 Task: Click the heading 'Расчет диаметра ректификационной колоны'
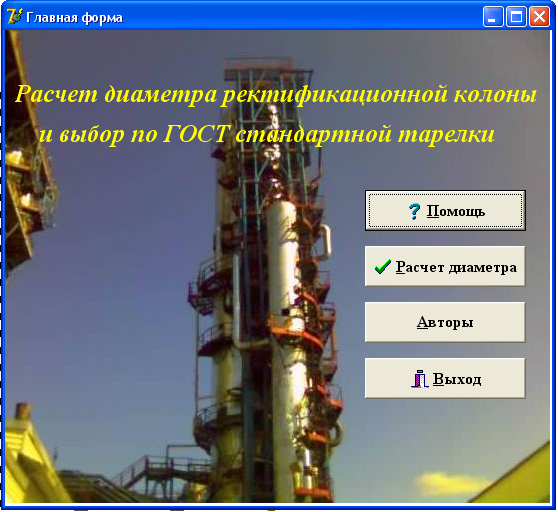pos(276,94)
